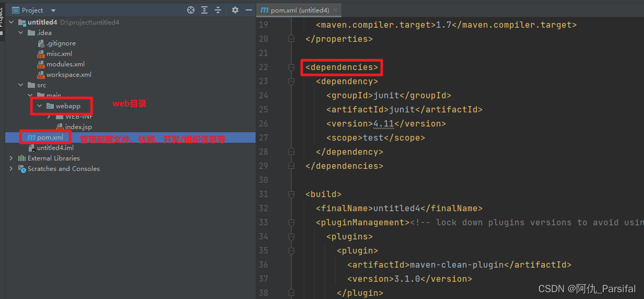Fold the dependencies block at line 22
This screenshot has width=644, height=299.
292,67
